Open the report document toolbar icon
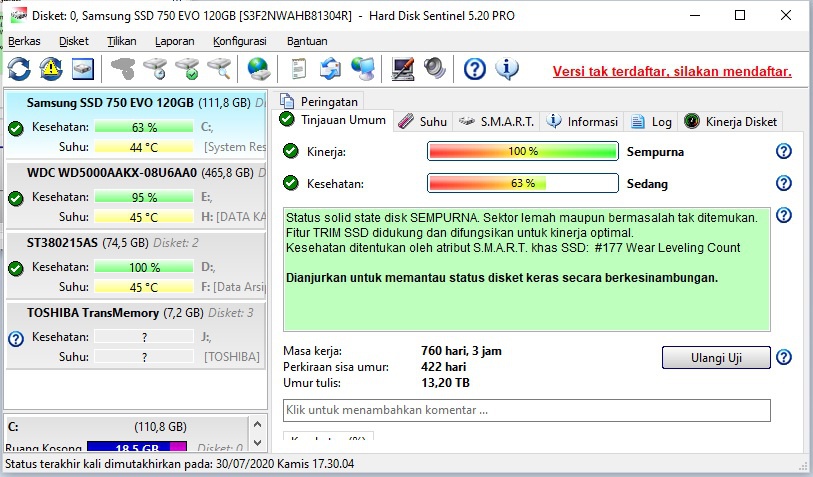 299,69
